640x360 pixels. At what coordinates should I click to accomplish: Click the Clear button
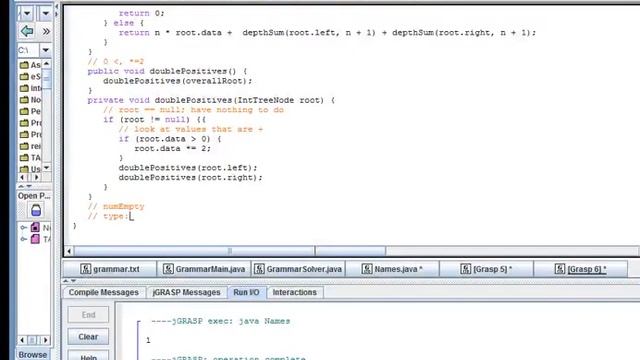(88, 337)
